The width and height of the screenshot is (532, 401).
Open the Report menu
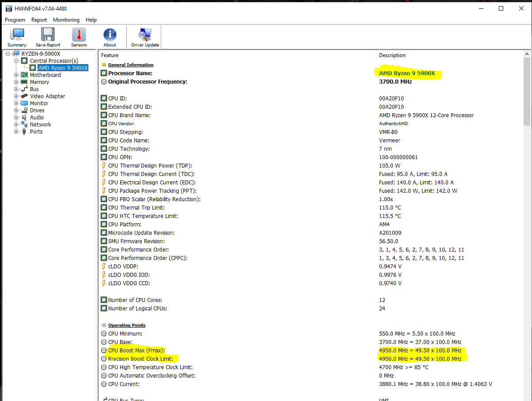[39, 20]
